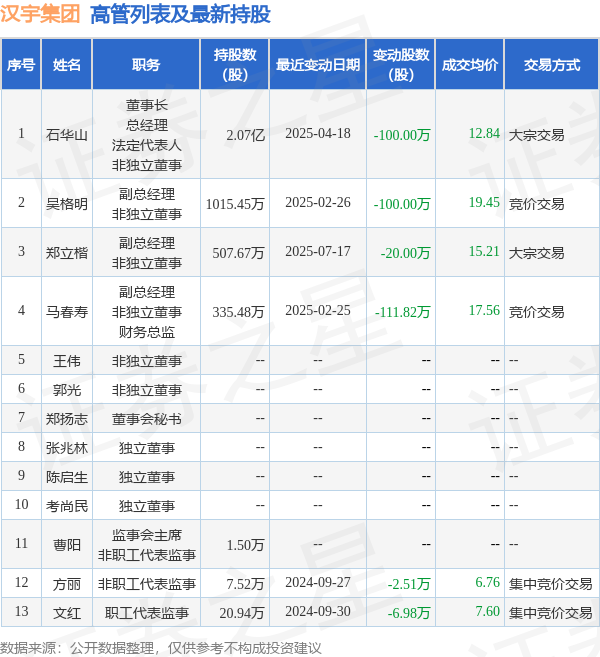Click the name 郭光

67,390
